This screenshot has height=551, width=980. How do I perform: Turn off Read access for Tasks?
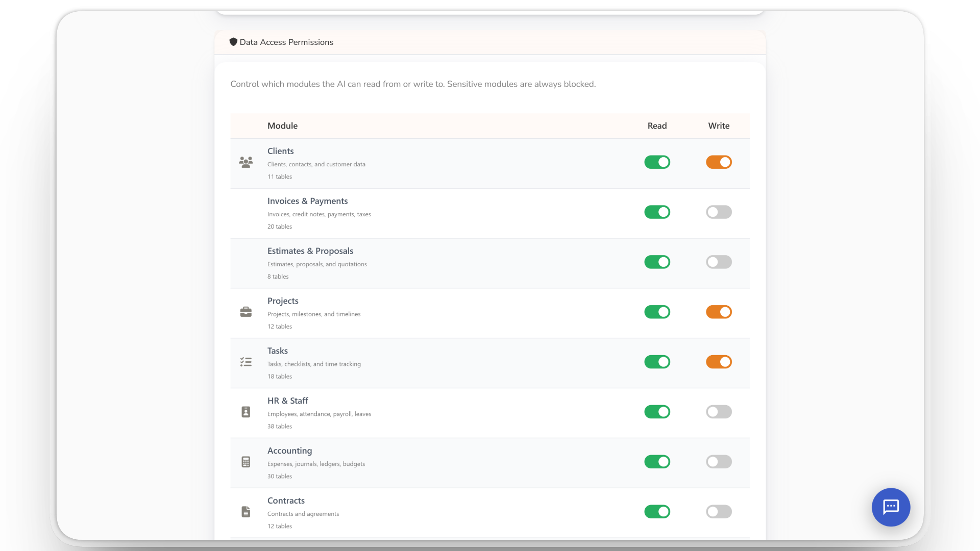coord(657,362)
